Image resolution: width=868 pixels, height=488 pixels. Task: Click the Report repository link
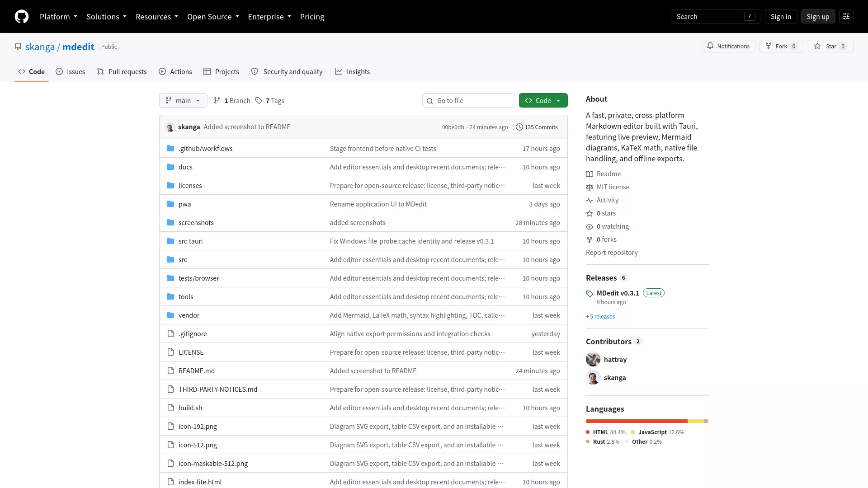[x=612, y=253]
